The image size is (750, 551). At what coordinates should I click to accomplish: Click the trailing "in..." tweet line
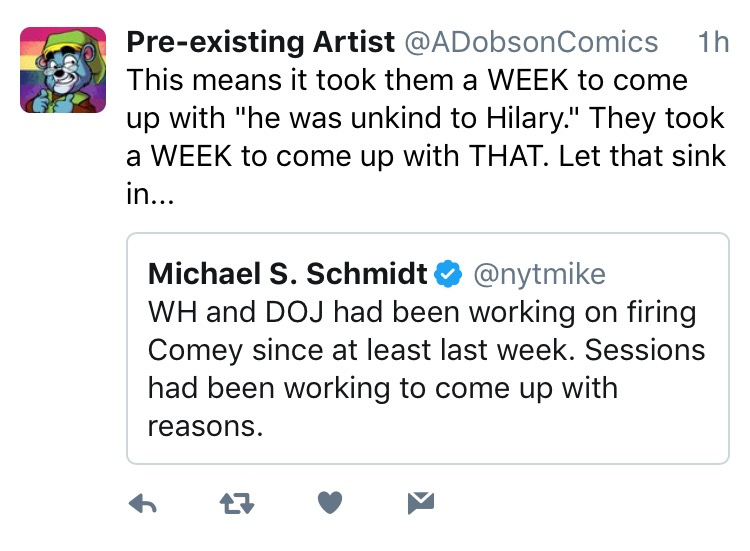click(150, 194)
